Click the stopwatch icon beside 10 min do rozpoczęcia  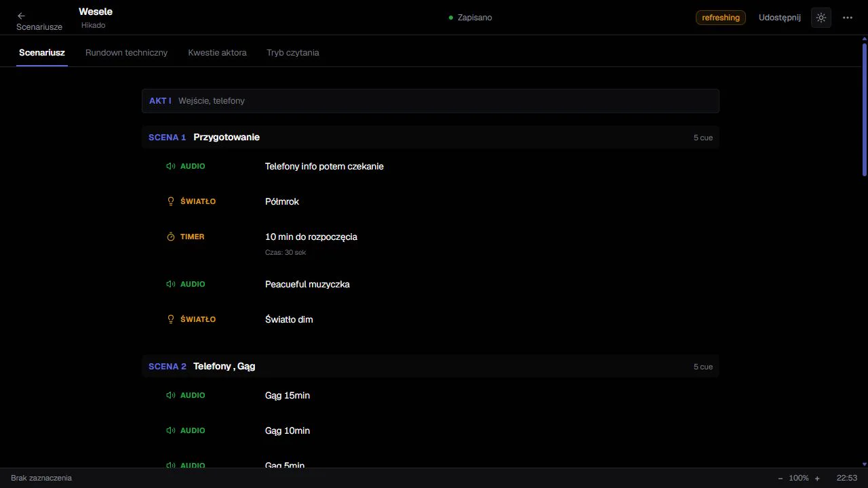click(x=171, y=237)
